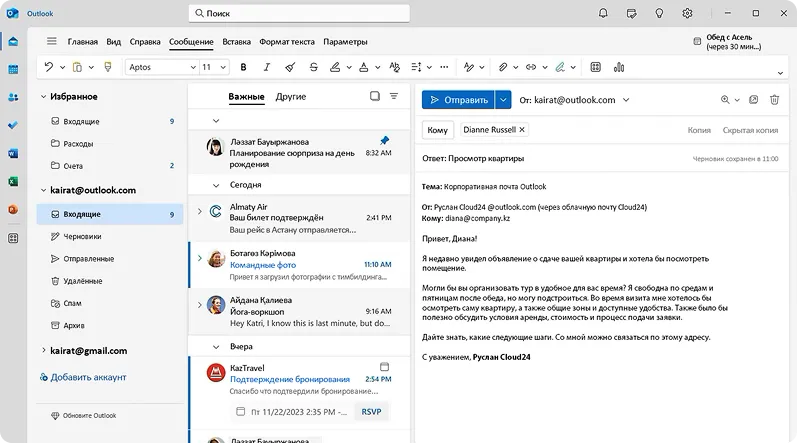
Task: Open the Параметры ribbon tab
Action: pos(345,42)
